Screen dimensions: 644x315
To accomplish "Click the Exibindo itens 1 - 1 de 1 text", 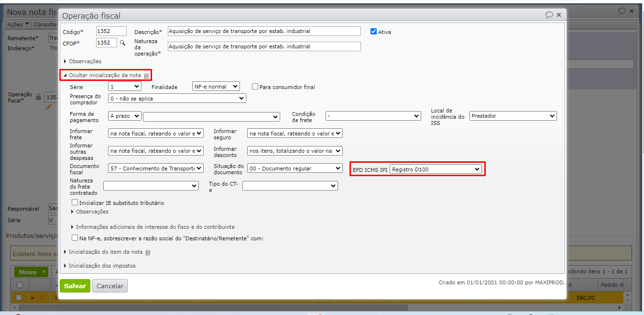I will (x=596, y=271).
